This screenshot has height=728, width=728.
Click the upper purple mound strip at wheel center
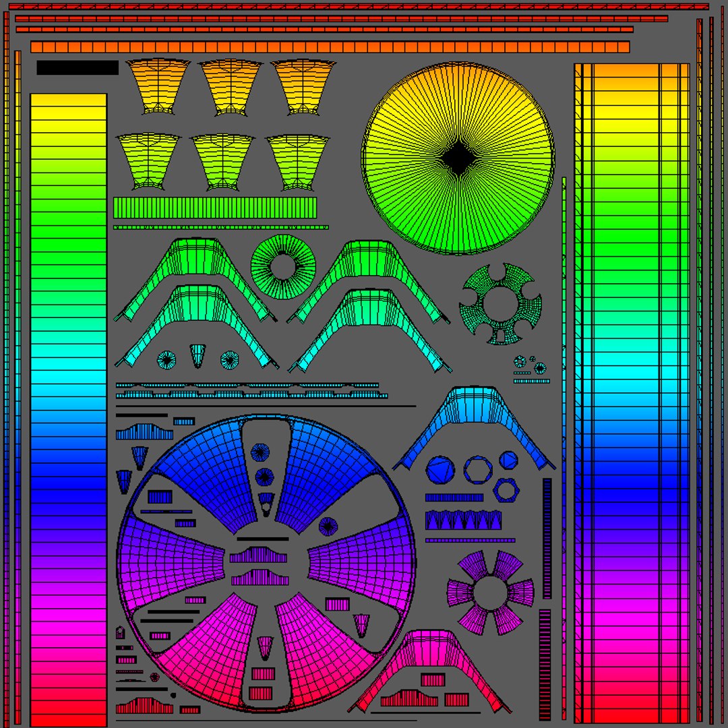point(258,555)
